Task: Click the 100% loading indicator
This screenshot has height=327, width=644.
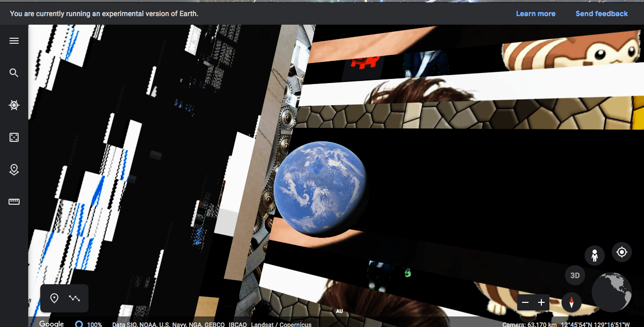Action: [89, 324]
